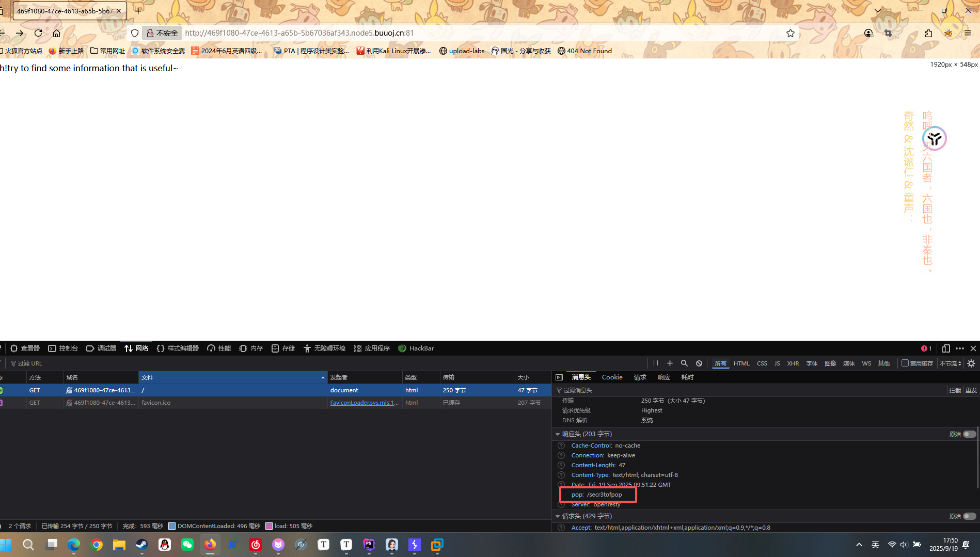This screenshot has width=980, height=557.
Task: Open the FaviconLoader.sys.mjs initiator link
Action: 364,403
